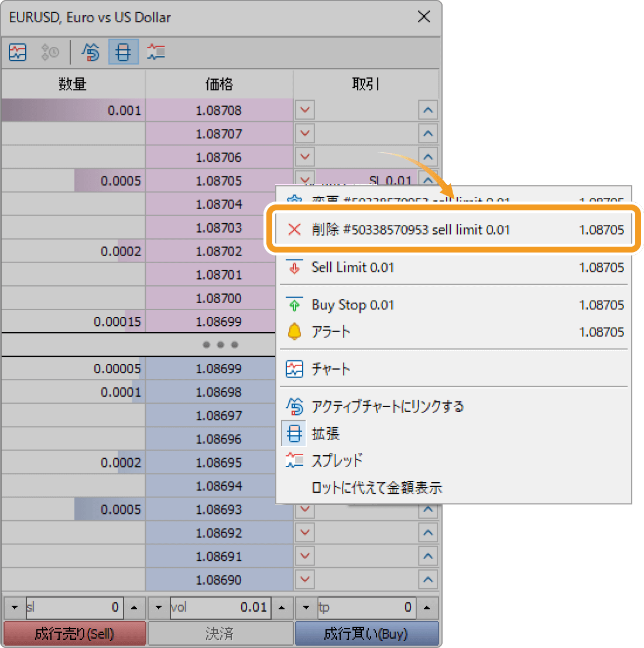Click the blue up arrow at 1.08692
Screen dimensions: 644x648
tap(428, 532)
